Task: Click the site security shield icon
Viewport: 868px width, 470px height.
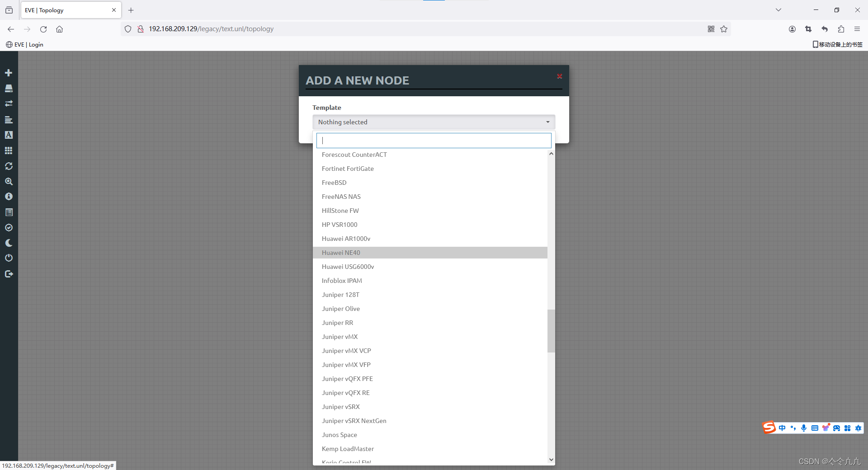Action: [128, 29]
